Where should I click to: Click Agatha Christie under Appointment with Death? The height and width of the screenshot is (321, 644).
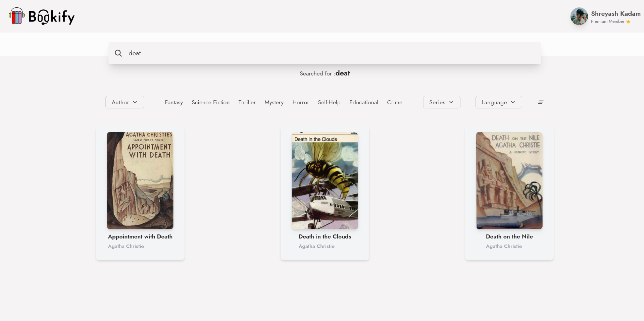(126, 246)
